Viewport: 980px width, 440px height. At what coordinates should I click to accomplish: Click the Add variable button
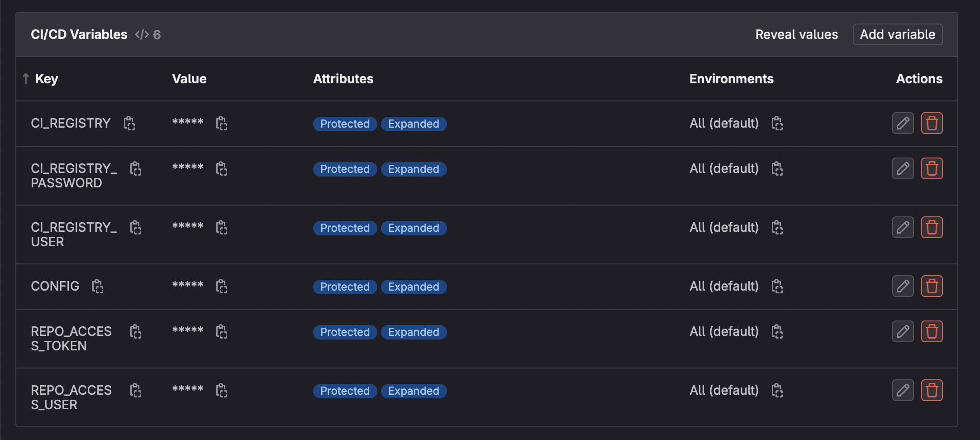point(898,34)
